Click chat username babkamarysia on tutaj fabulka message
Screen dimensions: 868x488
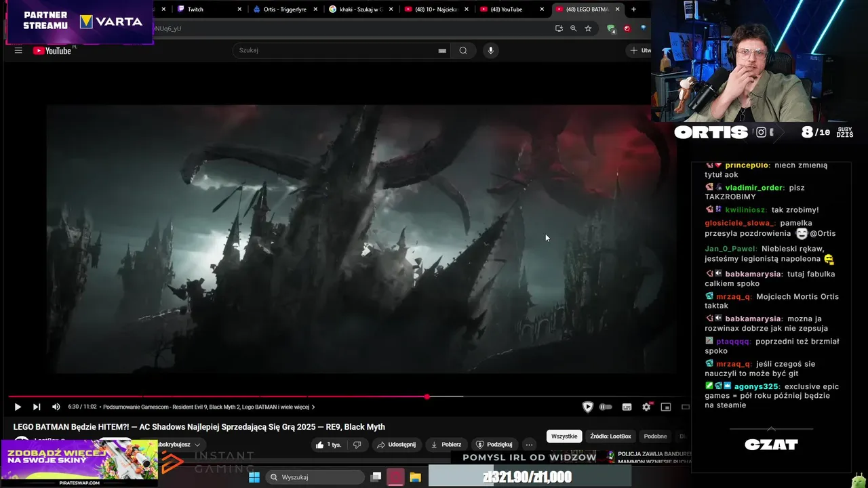click(753, 274)
